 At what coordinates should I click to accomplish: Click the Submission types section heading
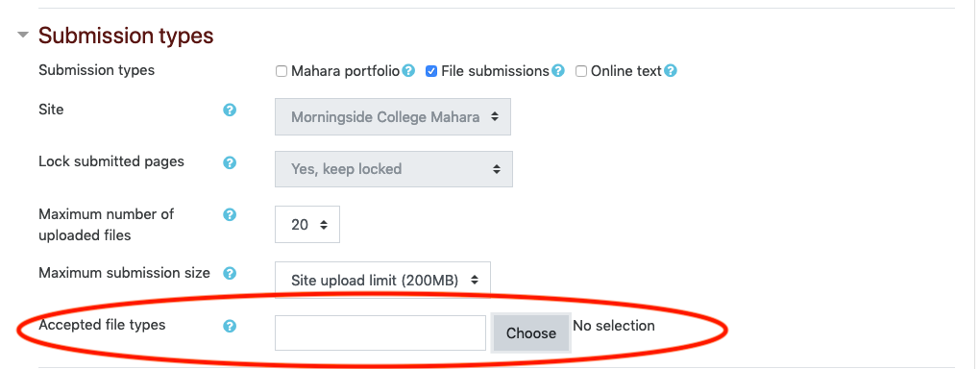point(126,36)
